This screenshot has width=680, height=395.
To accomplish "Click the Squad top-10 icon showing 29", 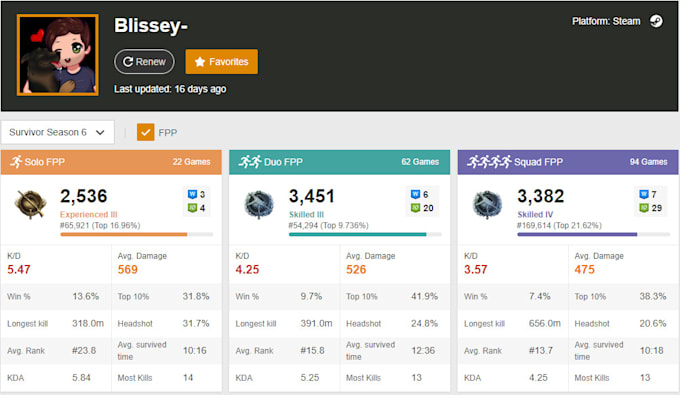I will click(x=644, y=208).
